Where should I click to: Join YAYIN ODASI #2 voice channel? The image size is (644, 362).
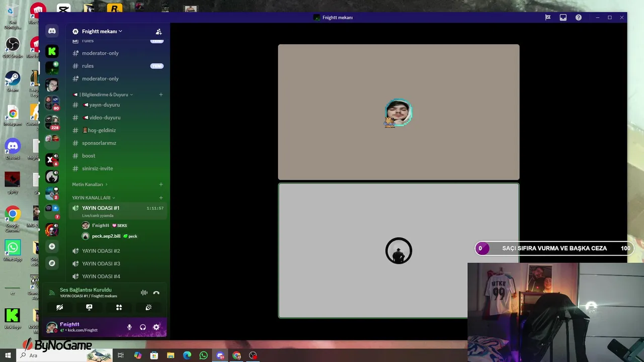pos(118,251)
